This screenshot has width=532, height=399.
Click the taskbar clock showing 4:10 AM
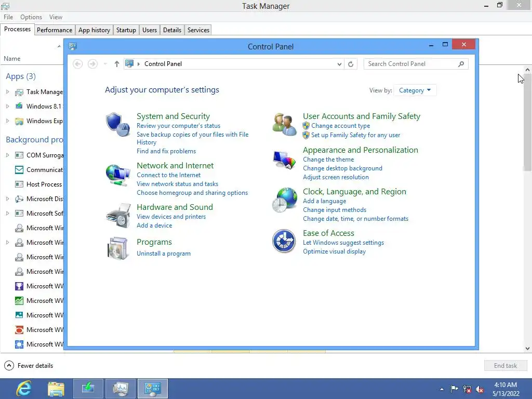coord(506,385)
